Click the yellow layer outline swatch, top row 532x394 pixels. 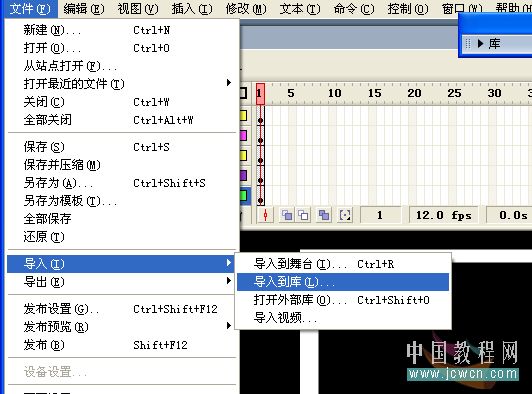point(244,116)
